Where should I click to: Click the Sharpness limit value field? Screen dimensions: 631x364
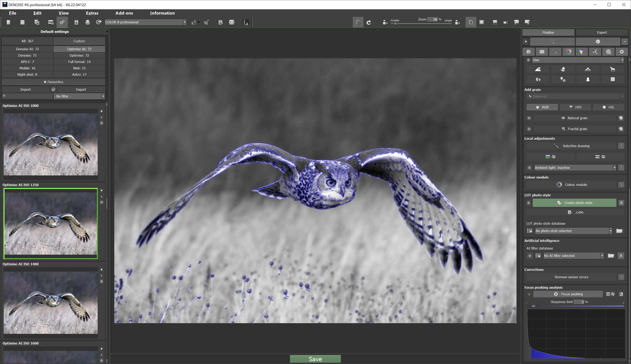pos(579,302)
